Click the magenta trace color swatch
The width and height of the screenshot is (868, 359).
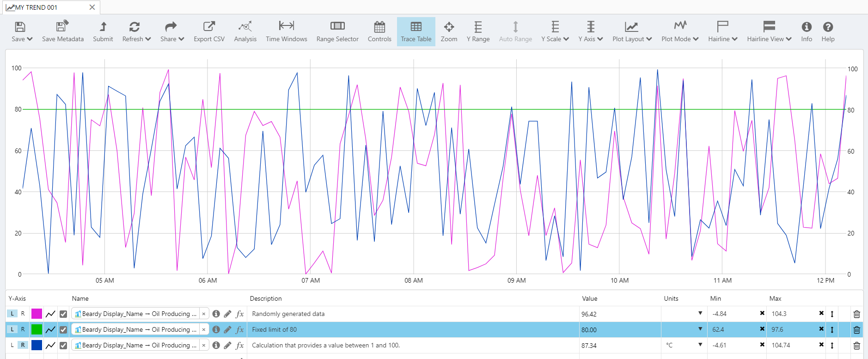(37, 314)
